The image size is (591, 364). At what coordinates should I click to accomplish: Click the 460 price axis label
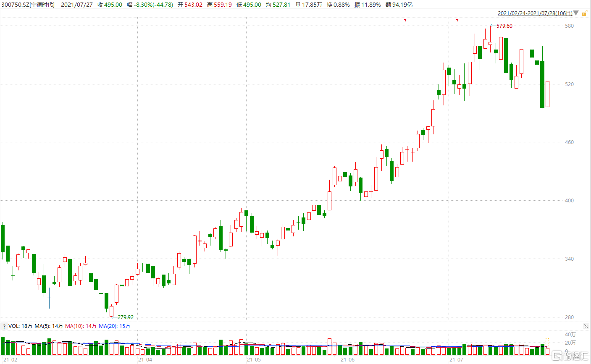[569, 142]
